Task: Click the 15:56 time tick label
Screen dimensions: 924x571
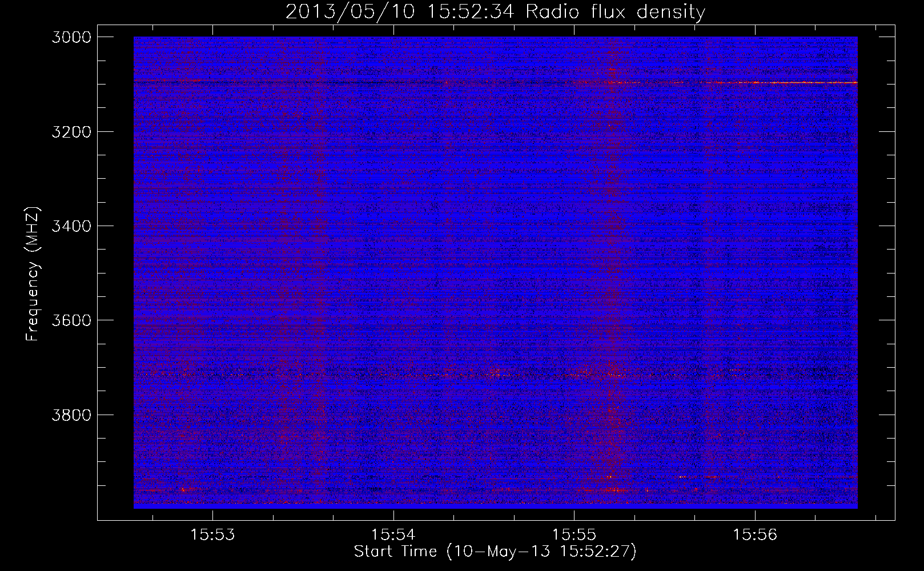Action: click(755, 535)
